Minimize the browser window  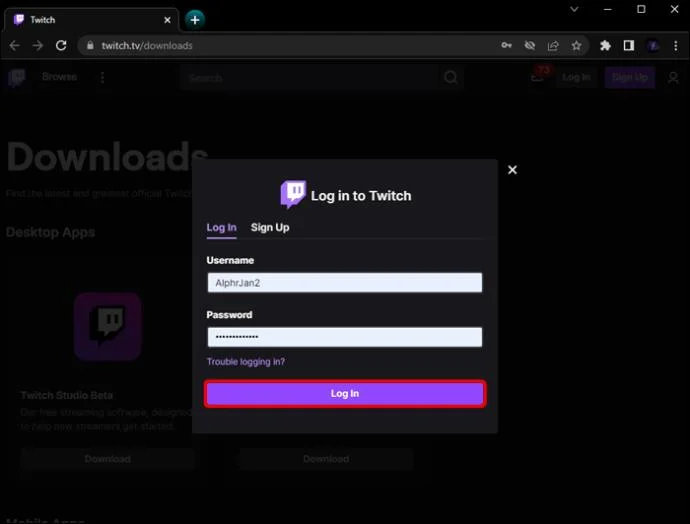point(608,9)
